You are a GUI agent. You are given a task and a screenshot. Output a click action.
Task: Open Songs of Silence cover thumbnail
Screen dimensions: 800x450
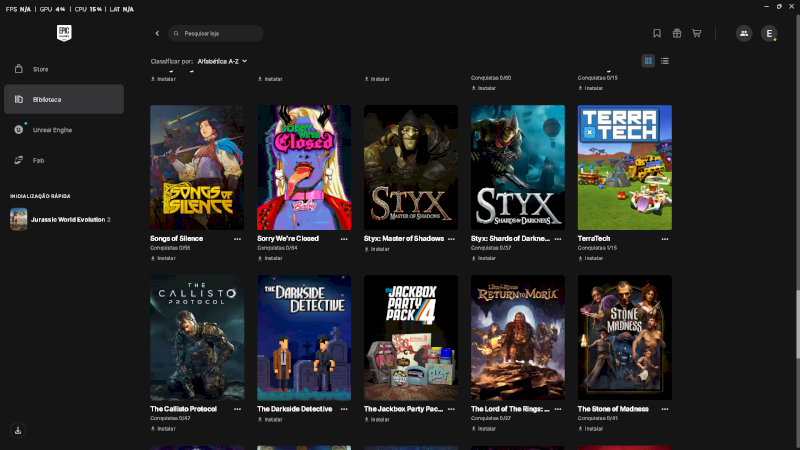pyautogui.click(x=197, y=167)
